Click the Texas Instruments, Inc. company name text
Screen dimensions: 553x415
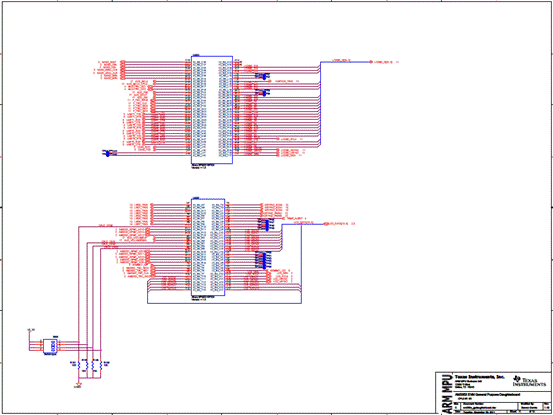pyautogui.click(x=479, y=377)
